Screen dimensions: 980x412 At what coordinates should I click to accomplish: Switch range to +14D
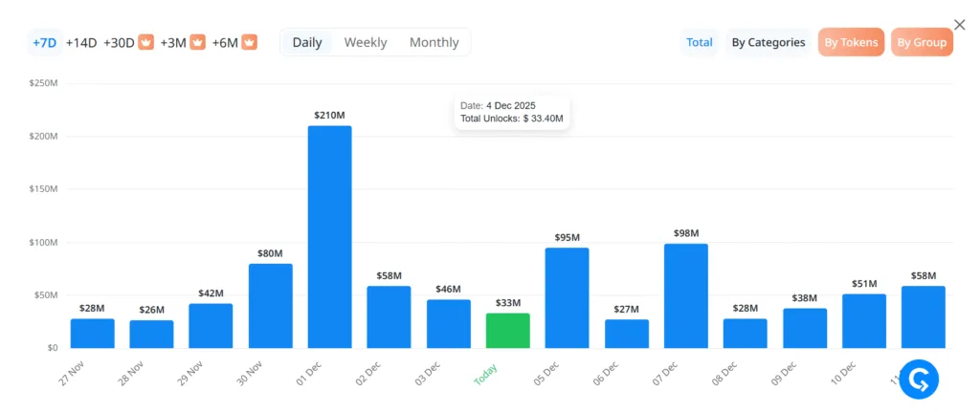point(81,42)
